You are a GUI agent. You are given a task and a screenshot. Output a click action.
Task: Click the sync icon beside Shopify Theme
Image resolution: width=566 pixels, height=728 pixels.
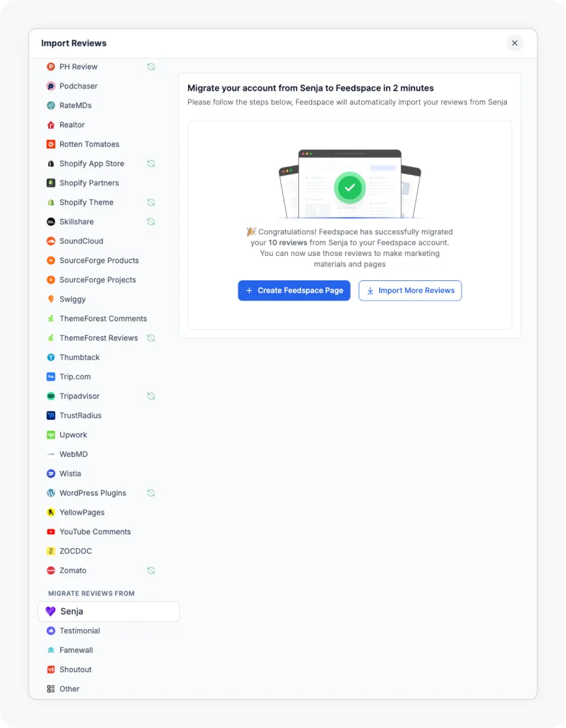(151, 202)
